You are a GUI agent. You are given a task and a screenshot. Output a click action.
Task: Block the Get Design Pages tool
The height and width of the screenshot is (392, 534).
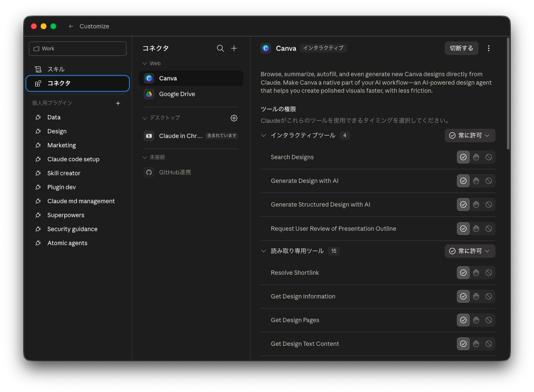(489, 320)
